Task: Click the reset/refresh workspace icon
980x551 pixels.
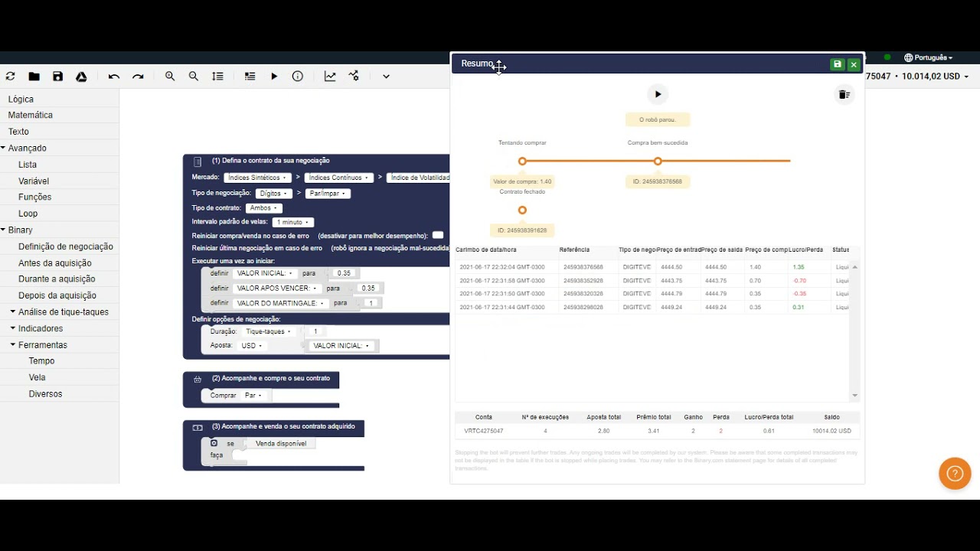Action: (x=10, y=77)
